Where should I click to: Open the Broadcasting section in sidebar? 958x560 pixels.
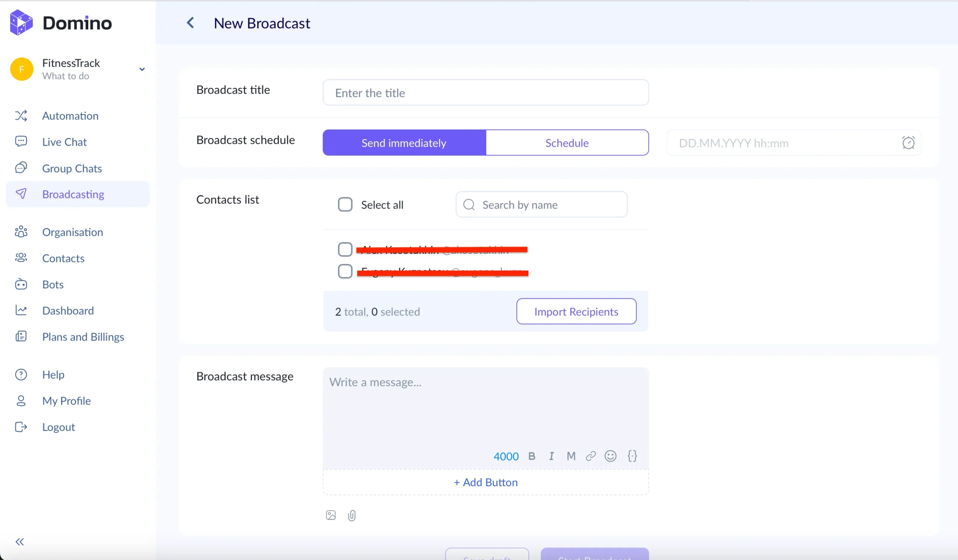coord(73,194)
